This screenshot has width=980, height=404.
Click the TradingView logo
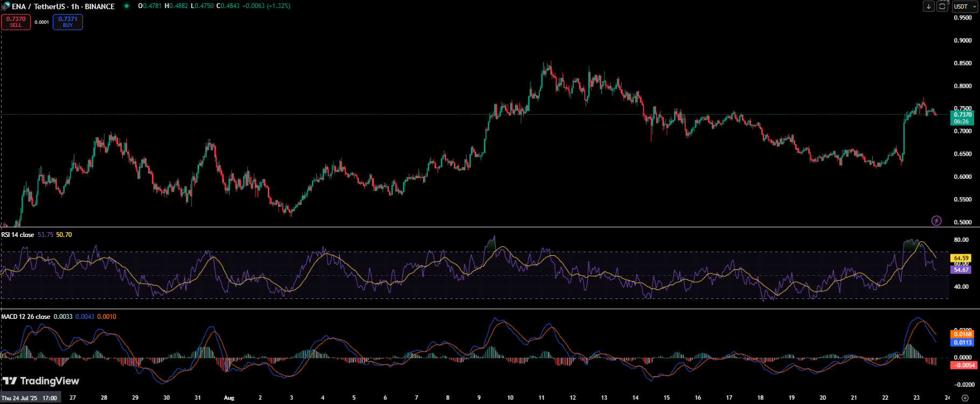pos(41,381)
